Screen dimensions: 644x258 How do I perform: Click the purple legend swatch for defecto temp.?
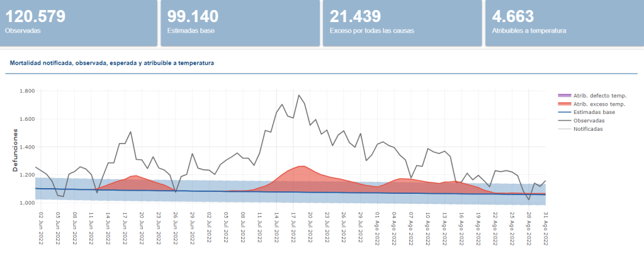coord(565,96)
